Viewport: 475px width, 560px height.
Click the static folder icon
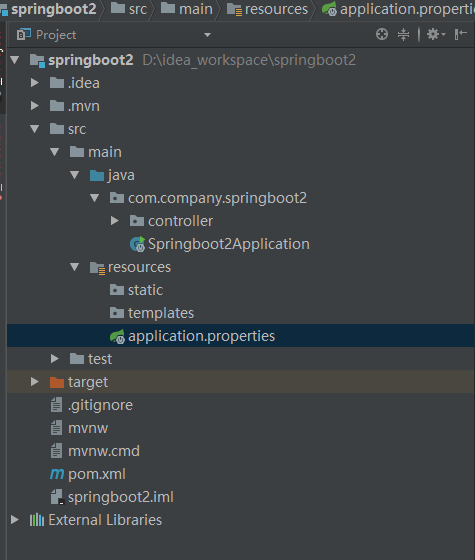pos(117,290)
